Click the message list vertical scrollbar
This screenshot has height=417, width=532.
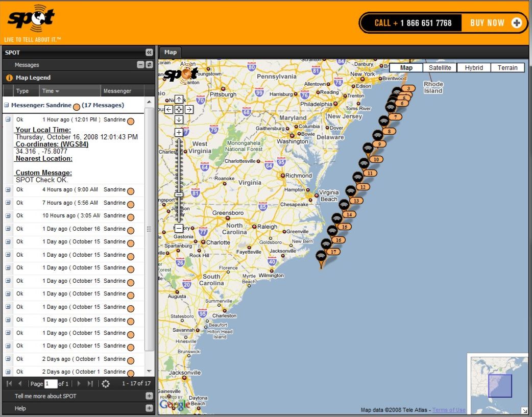click(149, 229)
